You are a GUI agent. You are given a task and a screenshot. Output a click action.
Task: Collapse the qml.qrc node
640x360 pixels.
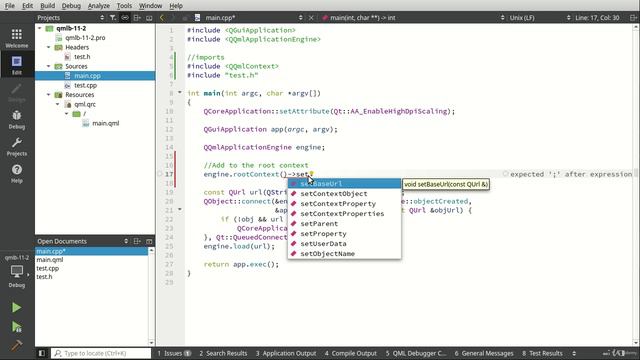tap(58, 104)
